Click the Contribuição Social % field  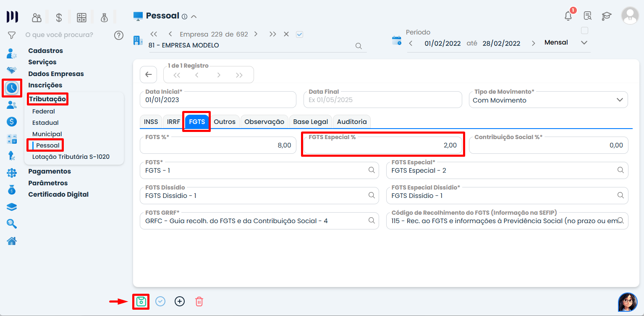tap(548, 145)
